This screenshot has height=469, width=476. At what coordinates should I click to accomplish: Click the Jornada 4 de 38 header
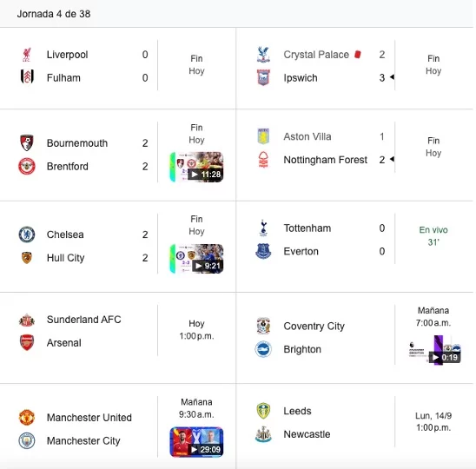click(x=54, y=14)
